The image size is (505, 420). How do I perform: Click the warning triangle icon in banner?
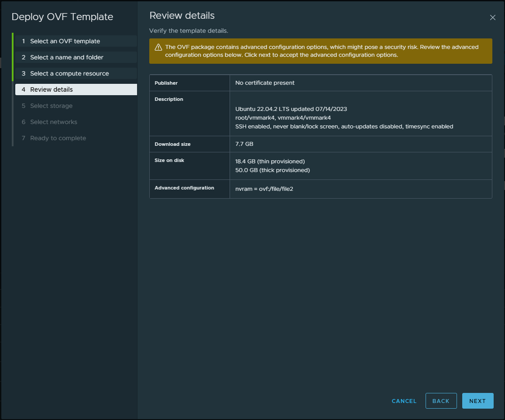coord(158,47)
